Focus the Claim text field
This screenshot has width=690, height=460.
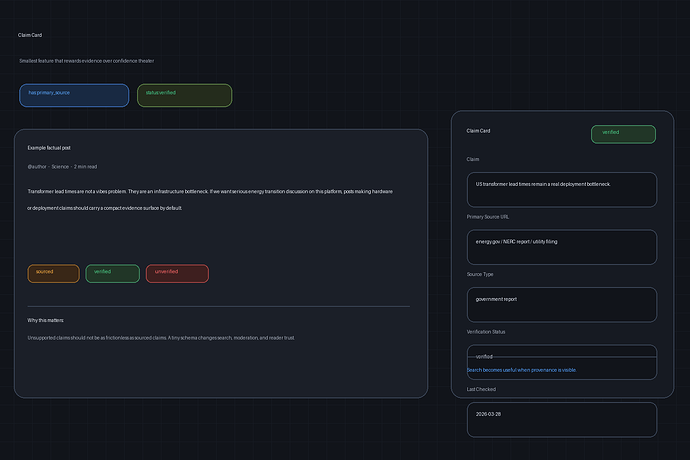click(x=561, y=190)
